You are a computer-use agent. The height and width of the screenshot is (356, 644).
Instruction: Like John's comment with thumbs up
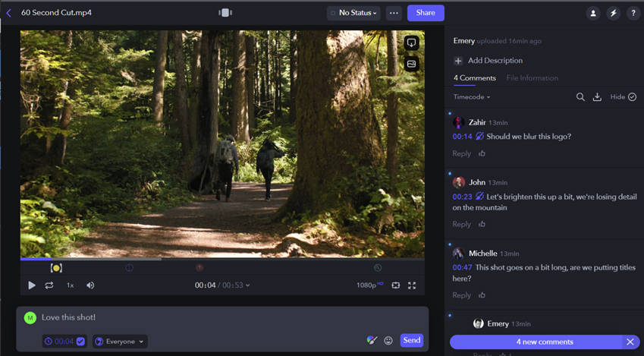[482, 224]
